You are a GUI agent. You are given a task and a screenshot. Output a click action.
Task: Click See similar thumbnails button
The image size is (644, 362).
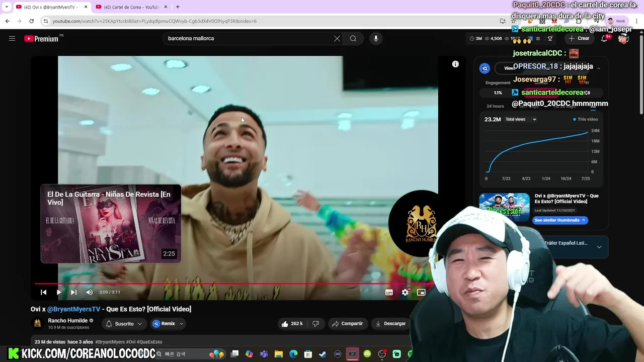pos(560,220)
